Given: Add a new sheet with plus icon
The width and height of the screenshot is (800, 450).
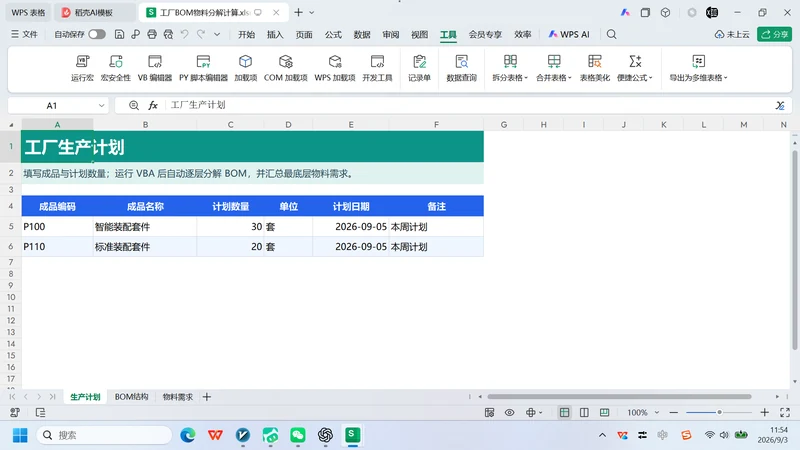Looking at the screenshot, I should [207, 396].
